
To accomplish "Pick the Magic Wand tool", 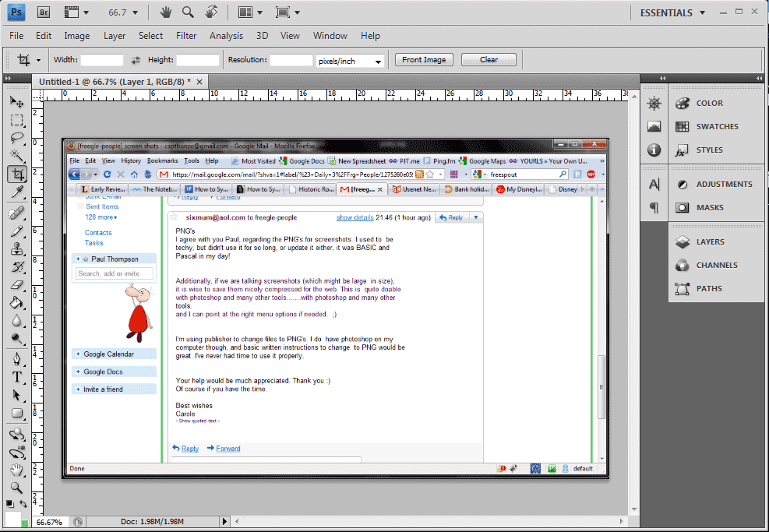I will [16, 156].
